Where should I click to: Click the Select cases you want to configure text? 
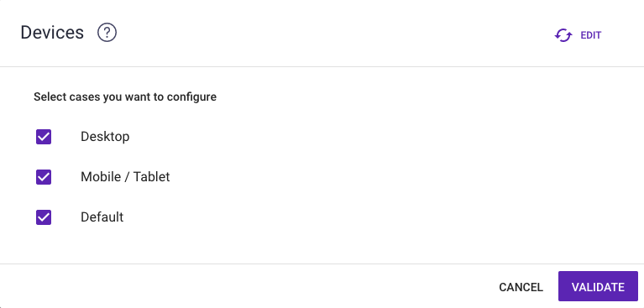coord(125,97)
